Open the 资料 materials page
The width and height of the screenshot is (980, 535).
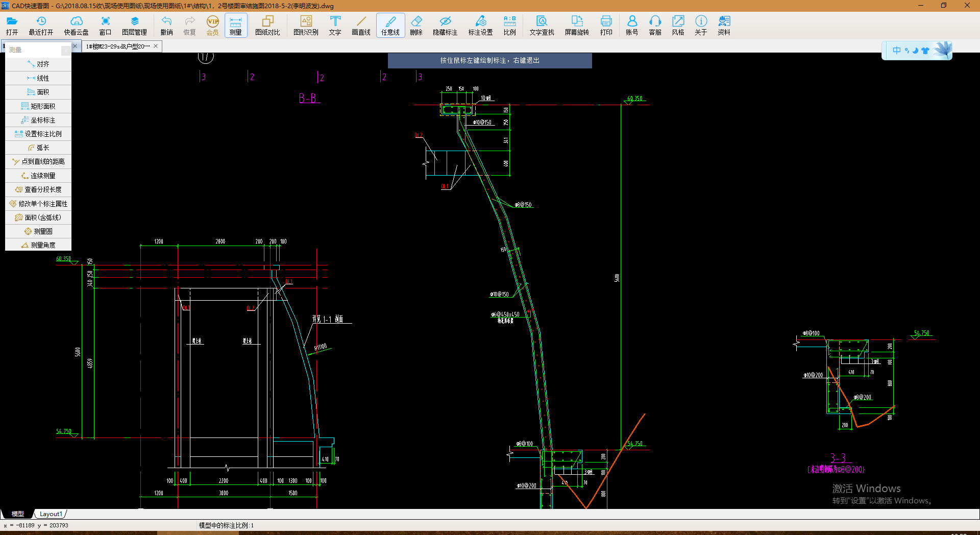(x=724, y=26)
